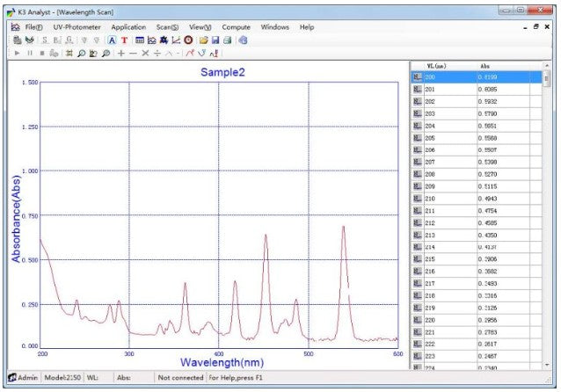Open the Compute menu
This screenshot has width=561, height=392.
(x=237, y=27)
